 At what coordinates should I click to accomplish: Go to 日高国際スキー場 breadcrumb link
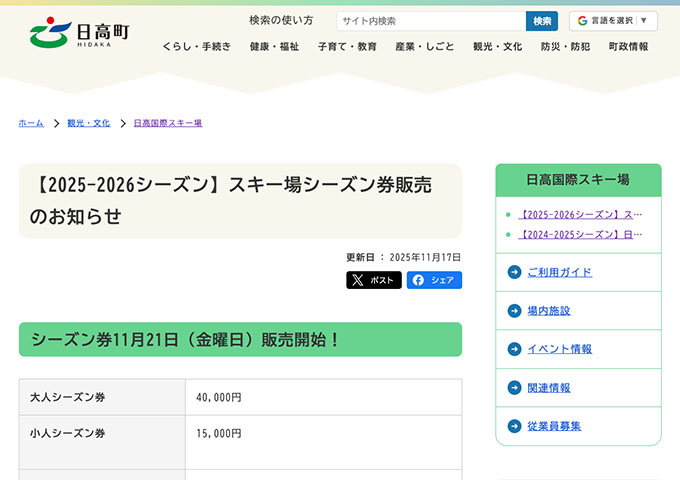click(168, 123)
